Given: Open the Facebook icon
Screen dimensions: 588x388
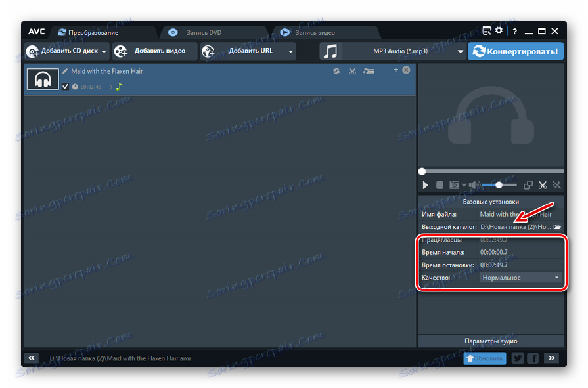Looking at the screenshot, I should (533, 358).
